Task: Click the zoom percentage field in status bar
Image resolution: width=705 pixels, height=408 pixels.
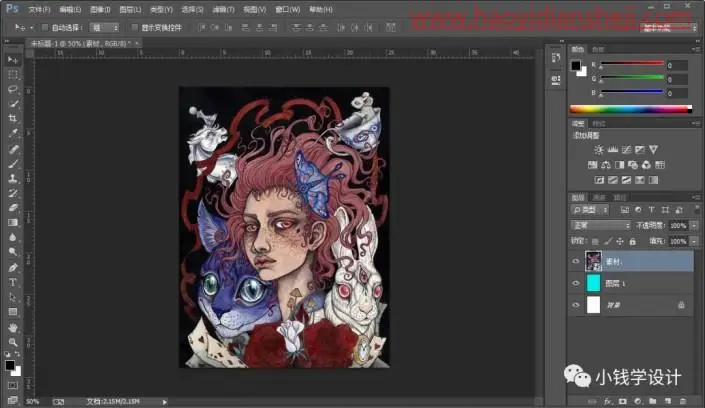Action: pyautogui.click(x=33, y=401)
